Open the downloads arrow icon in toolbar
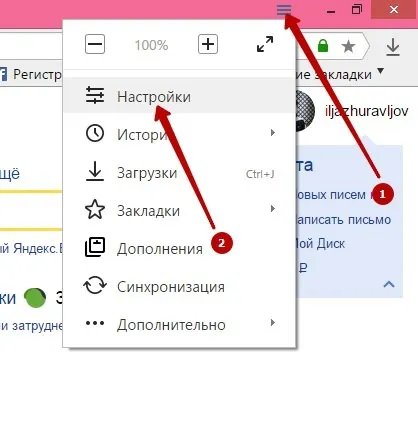Viewport: 418px width, 438px height. pyautogui.click(x=393, y=47)
